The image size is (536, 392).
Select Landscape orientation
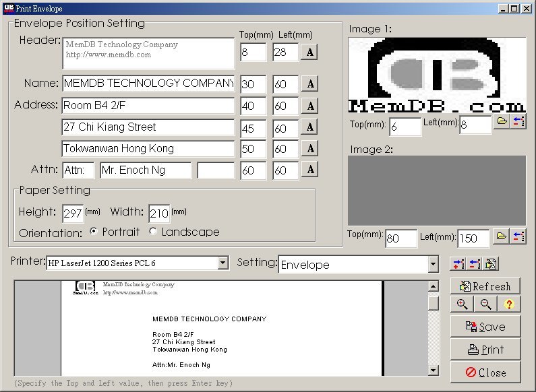(153, 232)
